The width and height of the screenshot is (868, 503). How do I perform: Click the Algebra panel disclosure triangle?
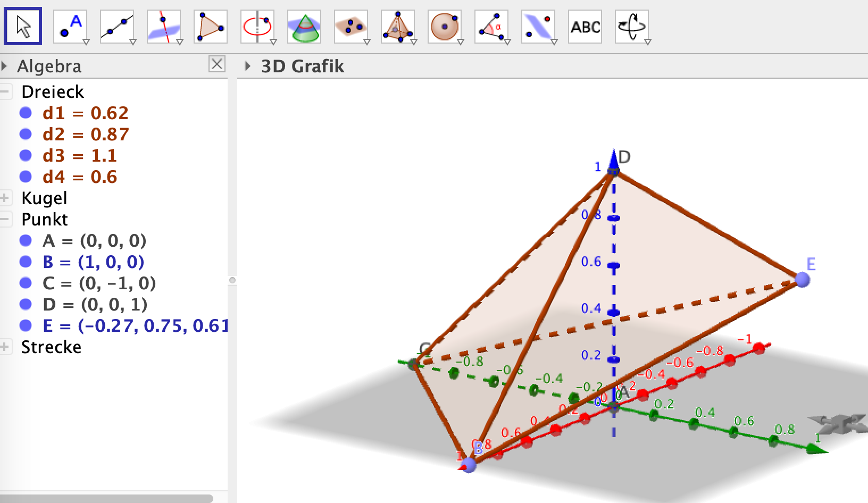[5, 65]
